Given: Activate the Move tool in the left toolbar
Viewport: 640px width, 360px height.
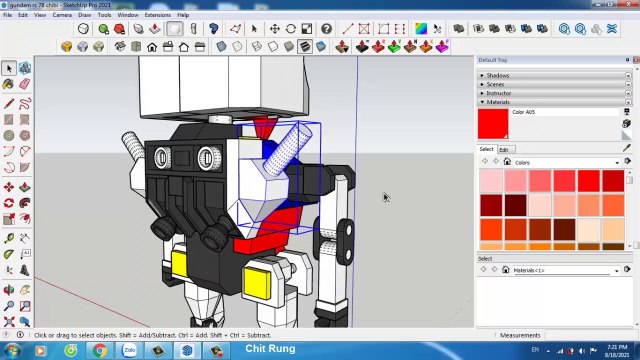Looking at the screenshot, I should point(9,187).
